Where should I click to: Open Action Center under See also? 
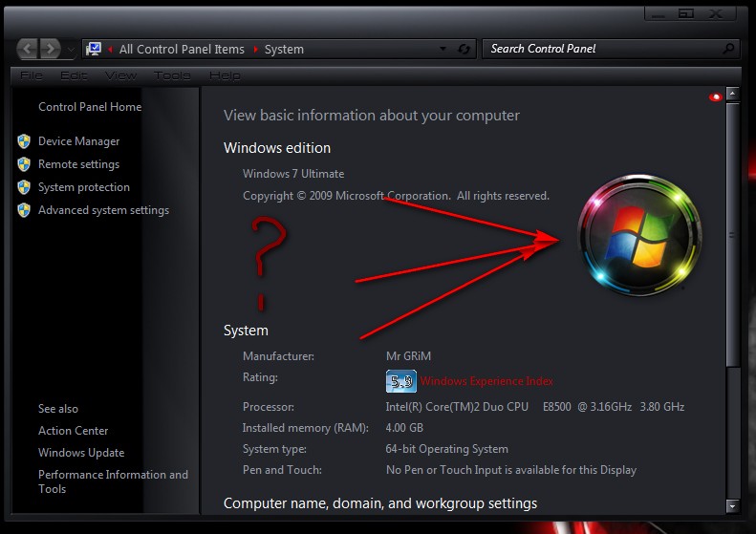pos(73,431)
